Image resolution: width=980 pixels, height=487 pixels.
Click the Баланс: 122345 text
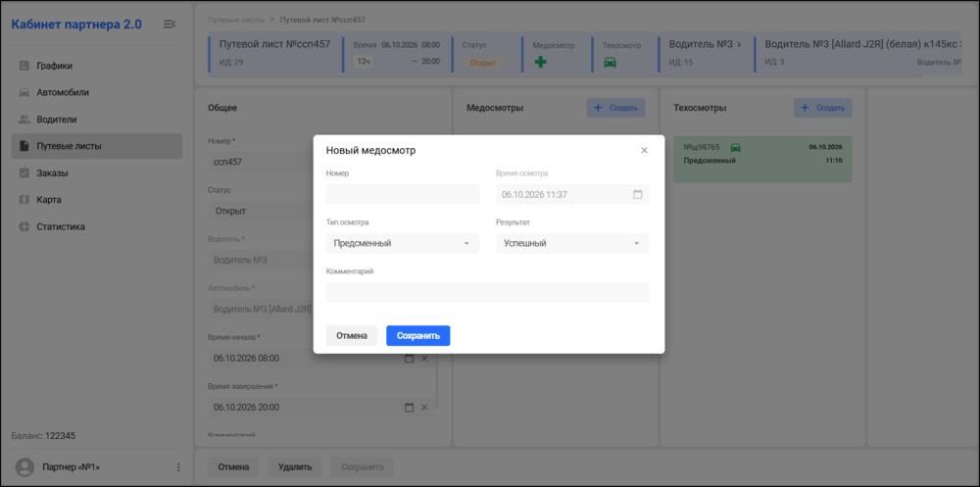[44, 436]
